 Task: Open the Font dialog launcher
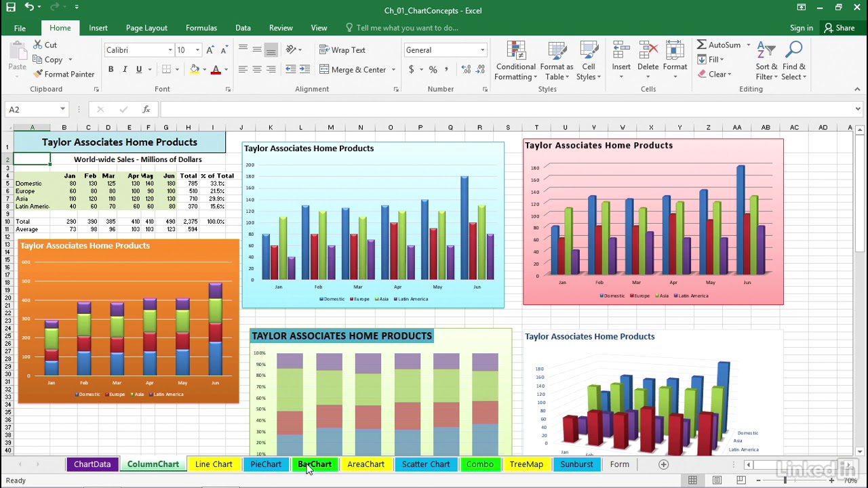[228, 89]
